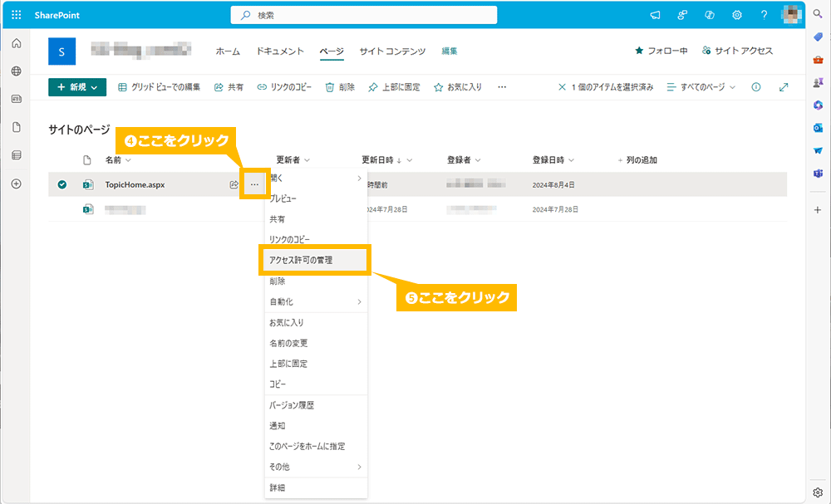Image resolution: width=831 pixels, height=504 pixels.
Task: Open the My files page icon
Action: pyautogui.click(x=17, y=127)
